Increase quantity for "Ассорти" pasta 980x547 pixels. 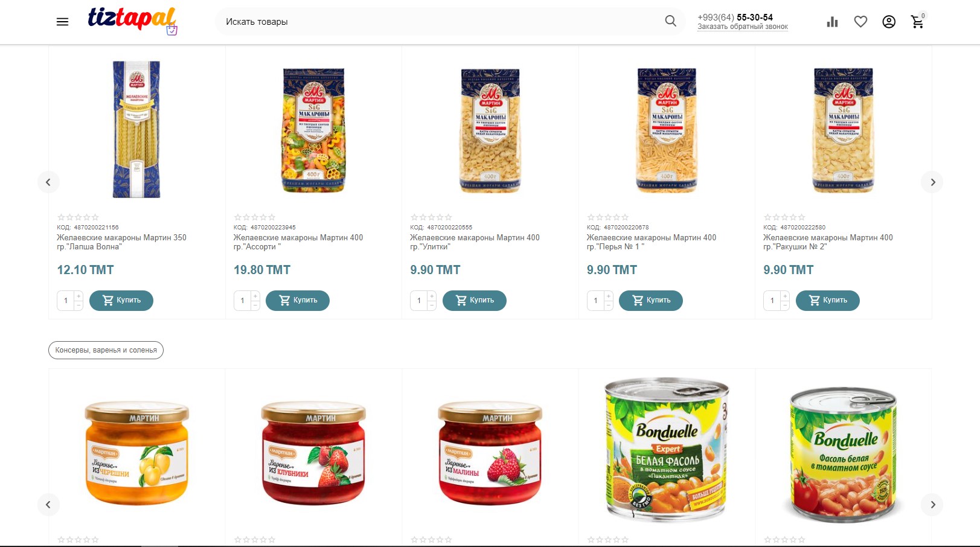255,296
